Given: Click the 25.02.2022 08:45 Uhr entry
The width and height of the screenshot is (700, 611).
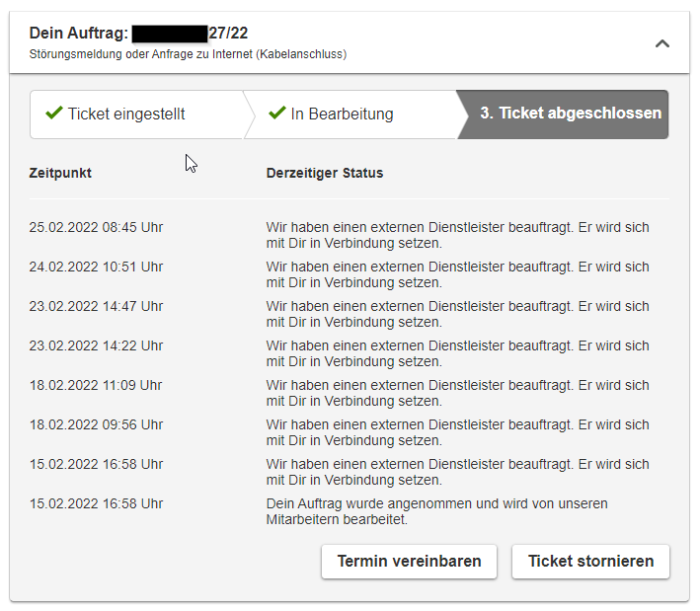Looking at the screenshot, I should pos(96,227).
